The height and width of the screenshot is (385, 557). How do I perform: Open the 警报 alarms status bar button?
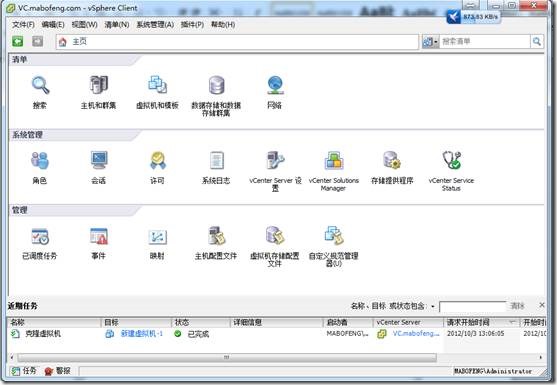coord(58,371)
